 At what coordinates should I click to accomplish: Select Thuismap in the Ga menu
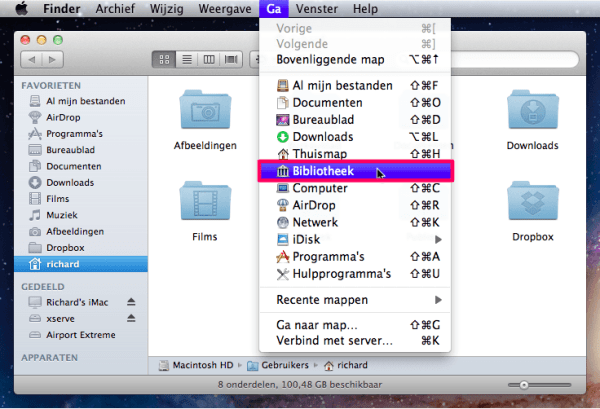click(355, 154)
